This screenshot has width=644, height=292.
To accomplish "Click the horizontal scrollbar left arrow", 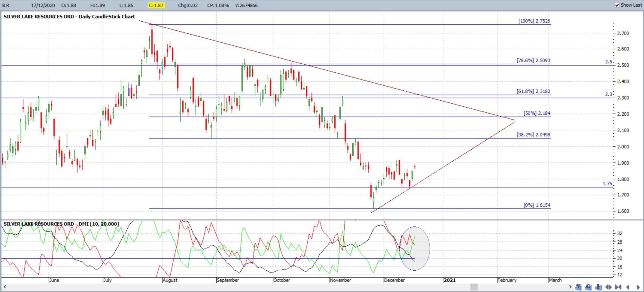I will [5, 287].
